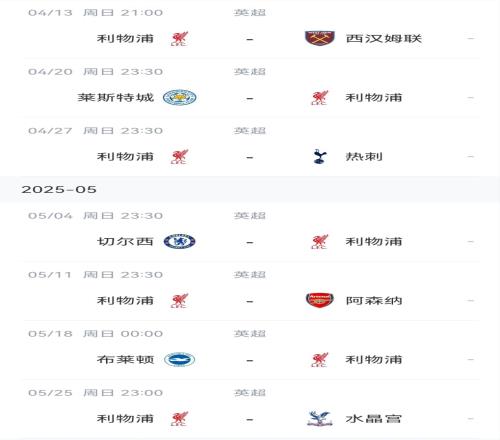Open the 西汉姆联 team name link
Viewport: 500px width, 440px height.
(x=384, y=38)
